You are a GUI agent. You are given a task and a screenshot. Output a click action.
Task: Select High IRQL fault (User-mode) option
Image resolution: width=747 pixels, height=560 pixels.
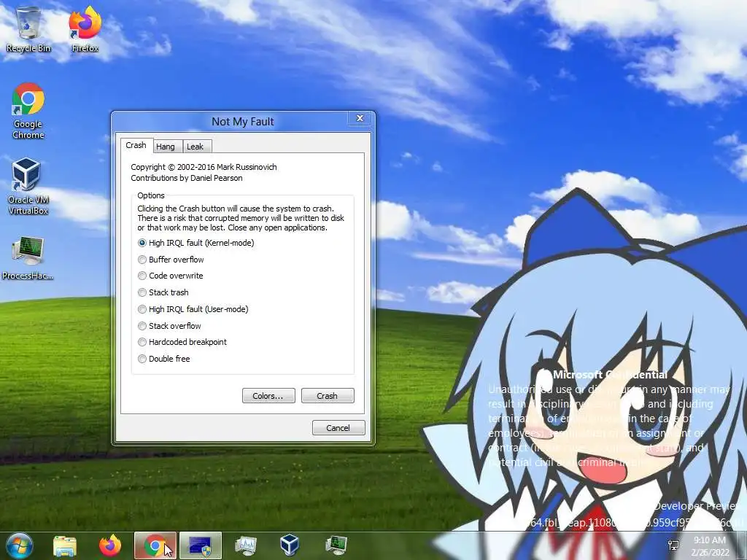coord(193,309)
